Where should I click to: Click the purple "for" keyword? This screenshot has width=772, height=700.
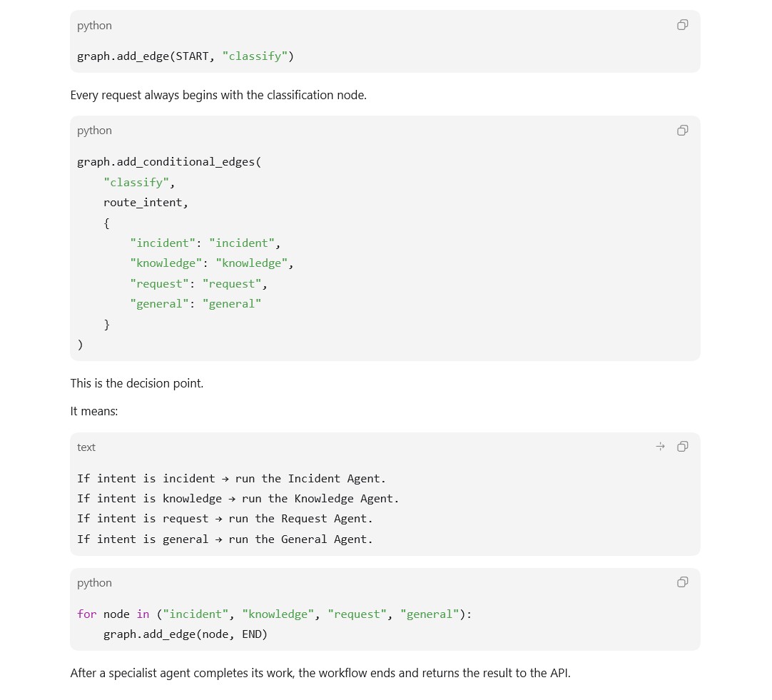click(86, 614)
